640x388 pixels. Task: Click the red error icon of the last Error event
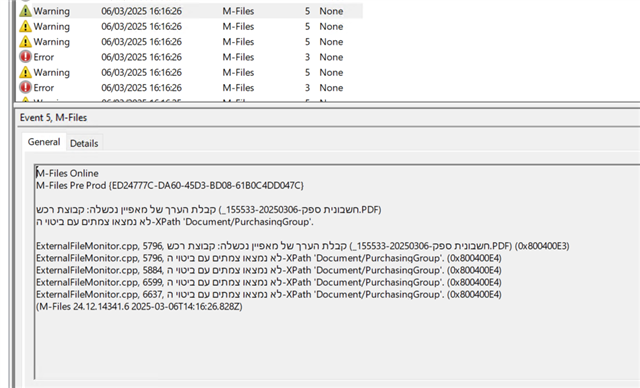pos(25,87)
